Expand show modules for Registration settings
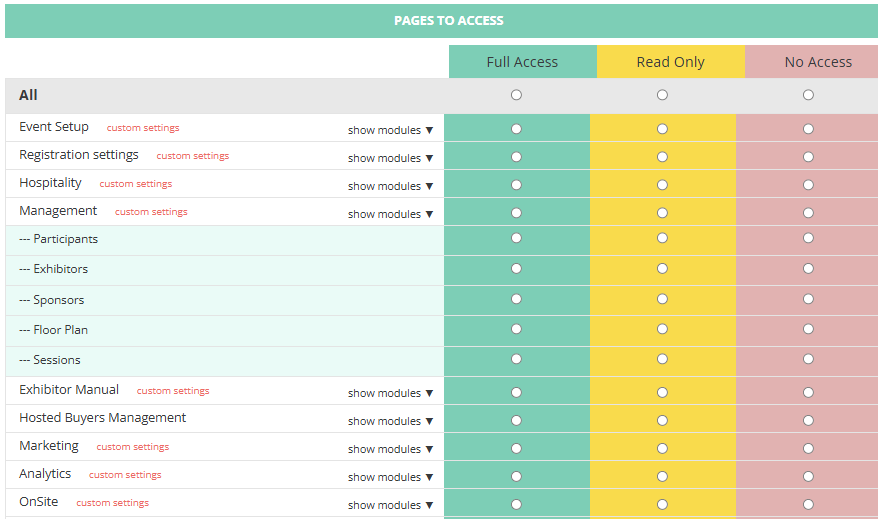 point(390,158)
